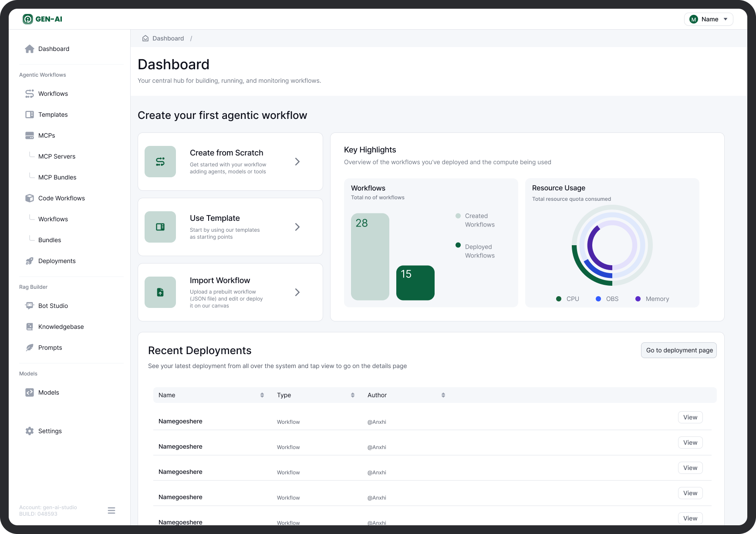Open the Templates section via its card icon
The height and width of the screenshot is (534, 756).
pos(29,115)
